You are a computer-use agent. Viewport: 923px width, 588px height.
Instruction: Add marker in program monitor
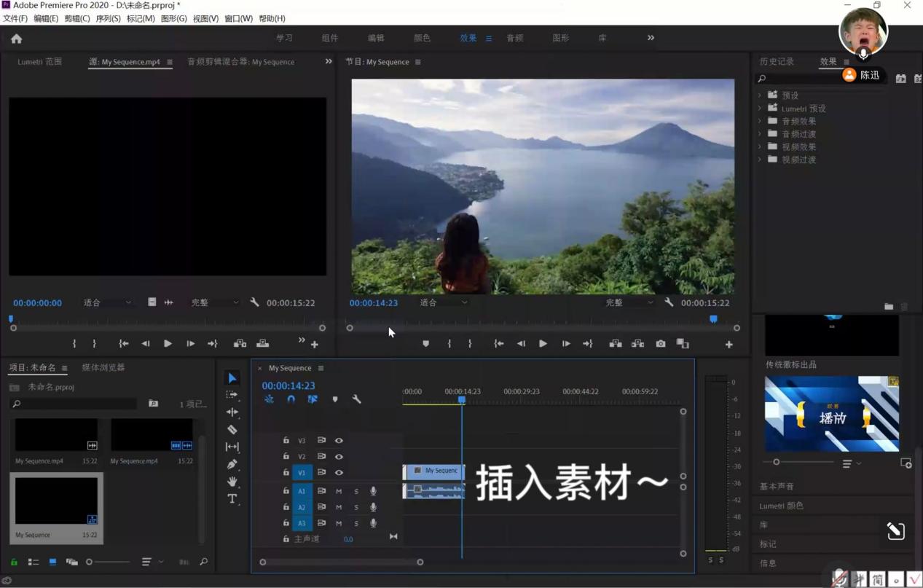426,344
